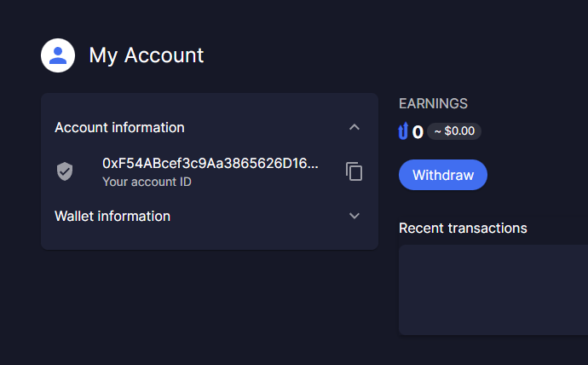Click the Withdraw button

click(443, 175)
